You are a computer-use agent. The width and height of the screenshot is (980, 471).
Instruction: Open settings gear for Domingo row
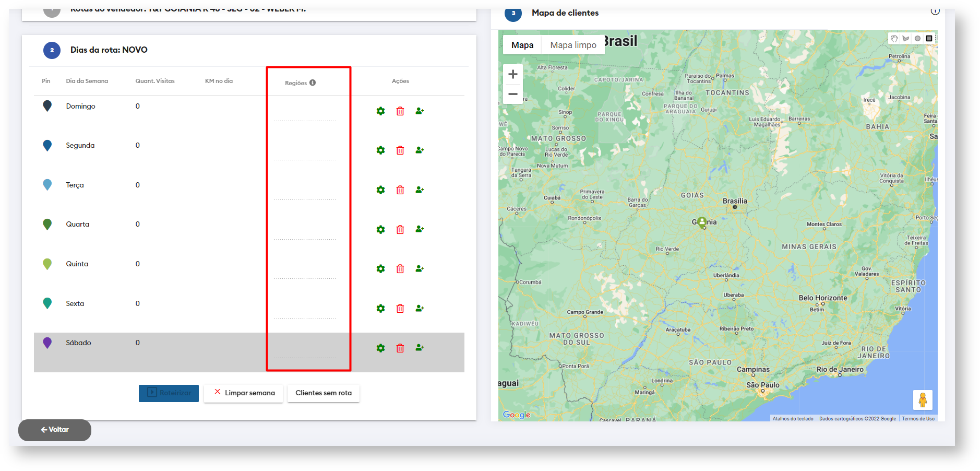pyautogui.click(x=380, y=111)
